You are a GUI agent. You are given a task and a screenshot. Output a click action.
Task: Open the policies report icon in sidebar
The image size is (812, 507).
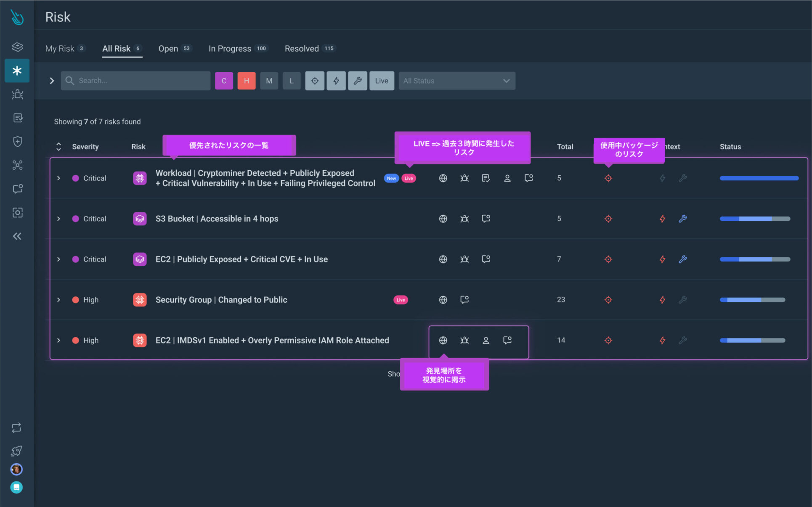coord(17,118)
